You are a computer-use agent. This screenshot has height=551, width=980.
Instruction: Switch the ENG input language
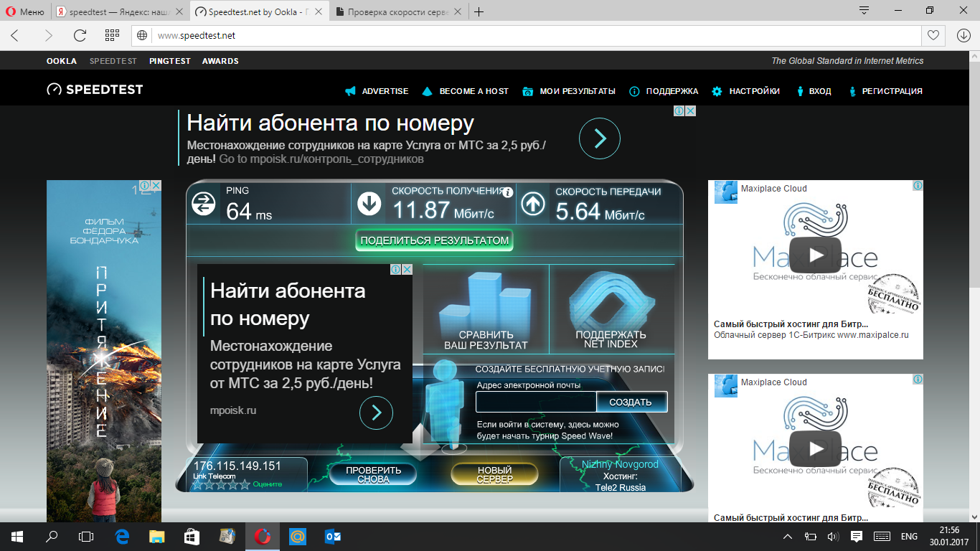coord(909,536)
